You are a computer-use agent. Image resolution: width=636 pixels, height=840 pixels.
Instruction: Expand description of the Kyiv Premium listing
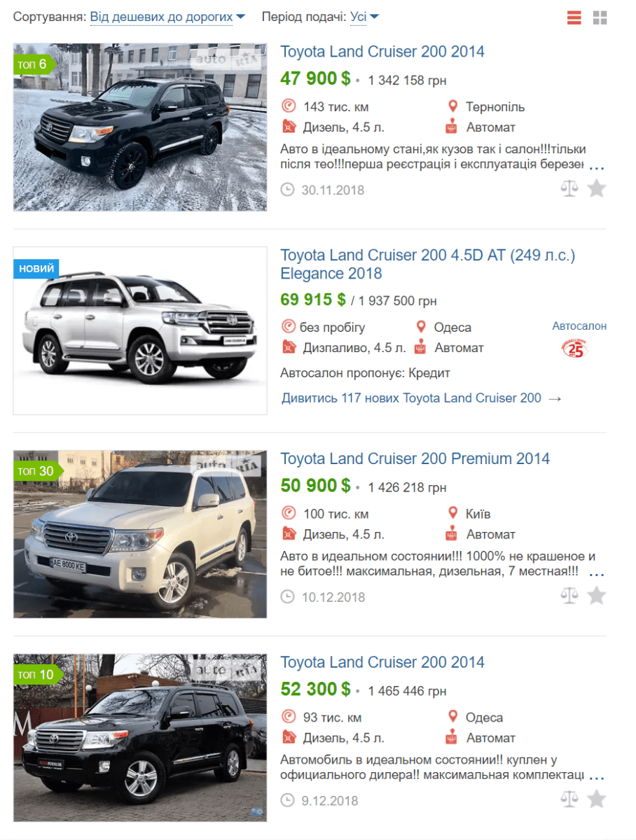click(x=597, y=575)
